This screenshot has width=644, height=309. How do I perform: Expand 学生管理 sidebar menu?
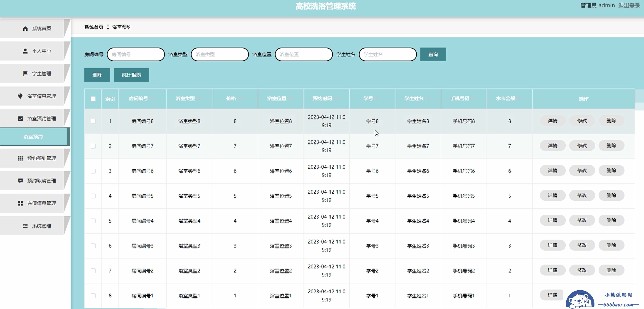(35, 73)
